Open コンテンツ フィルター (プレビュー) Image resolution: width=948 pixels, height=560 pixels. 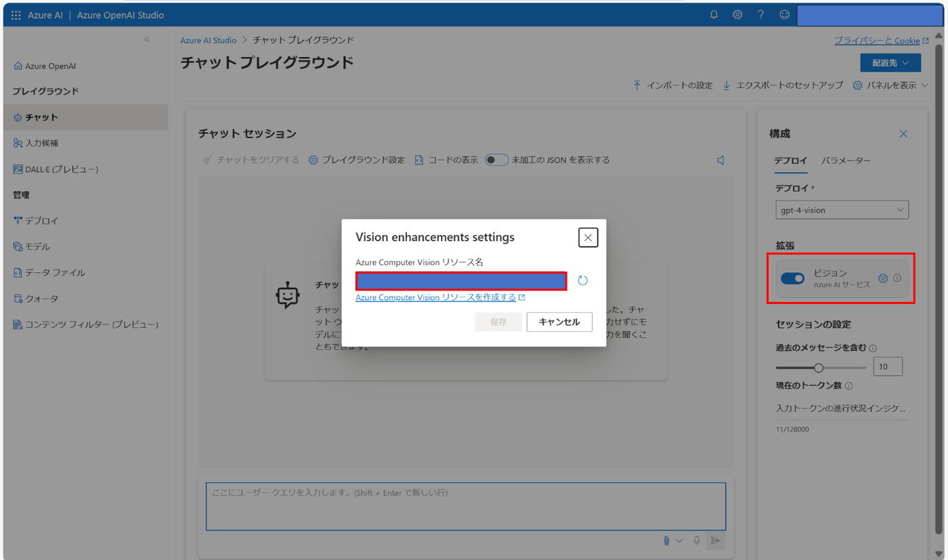pyautogui.click(x=85, y=324)
